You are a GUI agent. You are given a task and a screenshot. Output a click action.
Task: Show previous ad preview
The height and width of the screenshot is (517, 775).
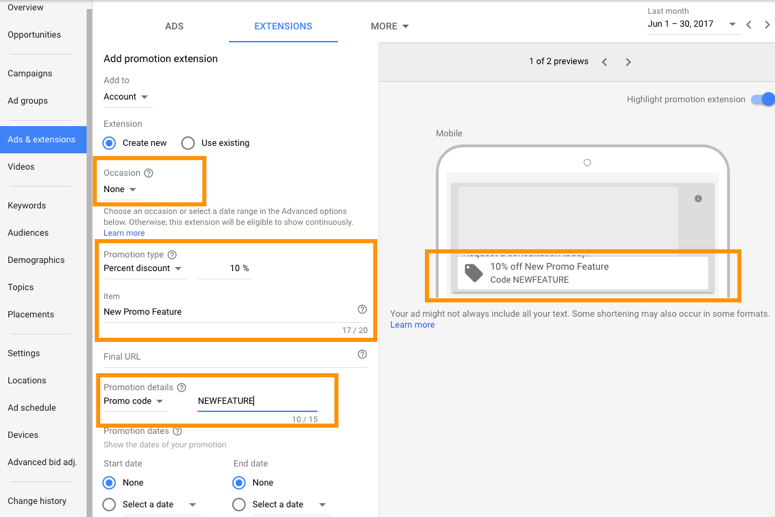604,62
